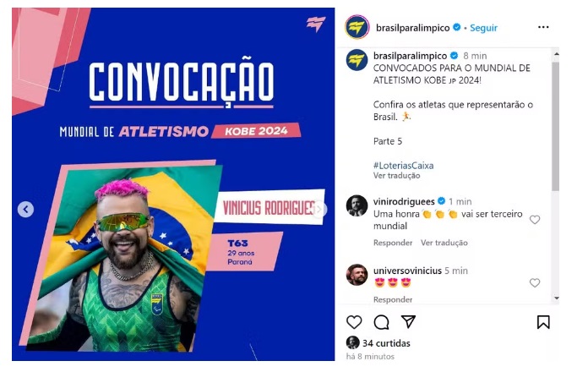Share post via paper plane icon

(x=408, y=322)
